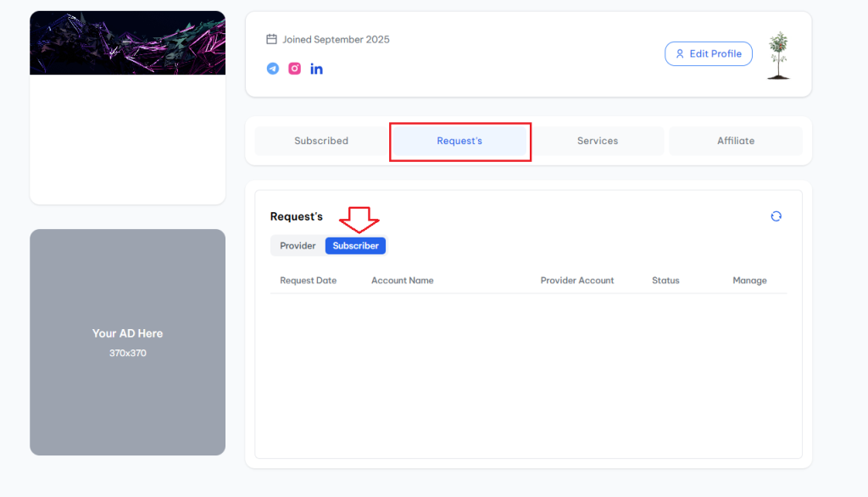Show the Affiliate tab

735,141
